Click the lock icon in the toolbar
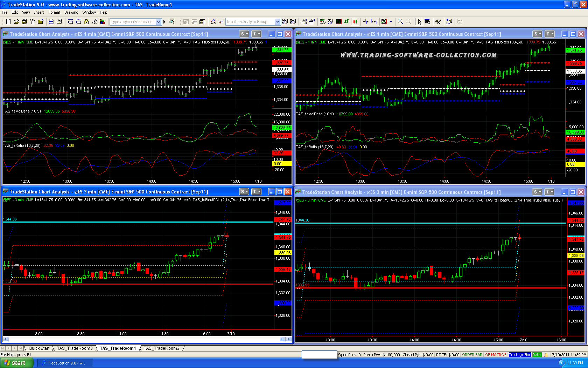This screenshot has height=368, width=588. (x=86, y=22)
